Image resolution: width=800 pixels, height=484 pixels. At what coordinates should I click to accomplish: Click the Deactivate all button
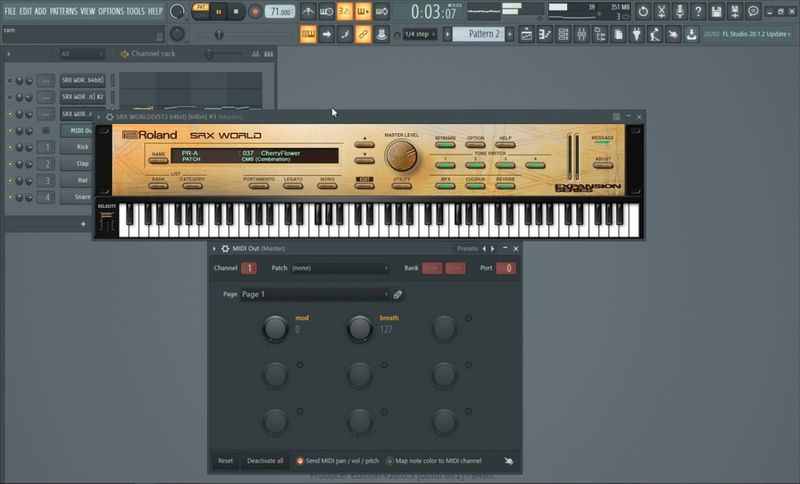(265, 461)
